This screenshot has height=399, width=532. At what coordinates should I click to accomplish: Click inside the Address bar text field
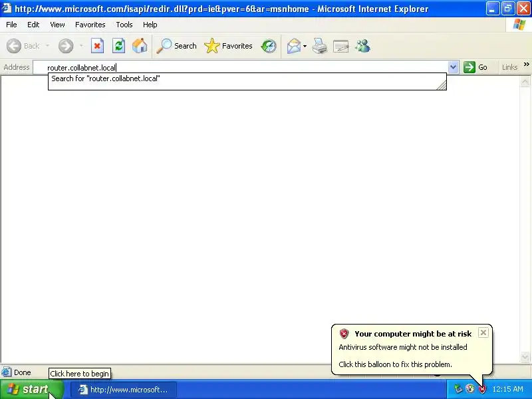click(241, 68)
